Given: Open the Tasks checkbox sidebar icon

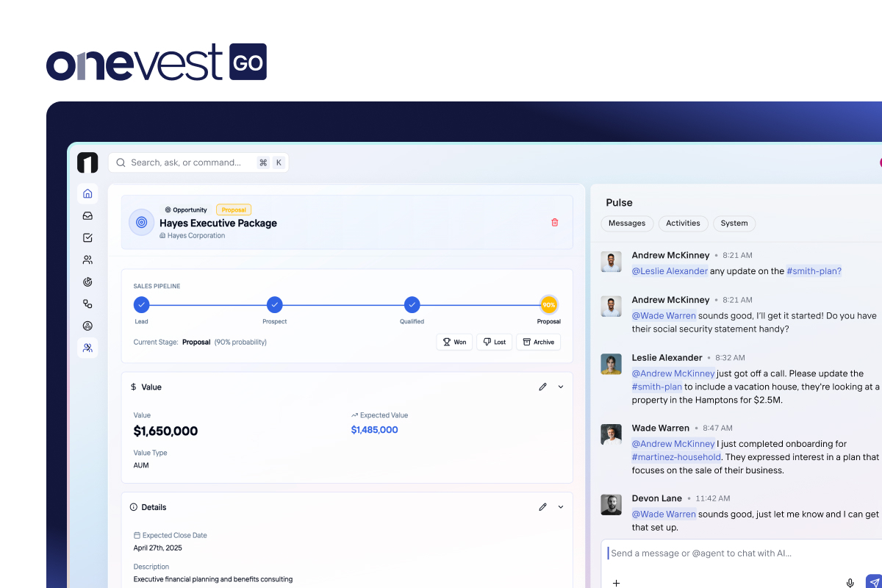Looking at the screenshot, I should [87, 238].
